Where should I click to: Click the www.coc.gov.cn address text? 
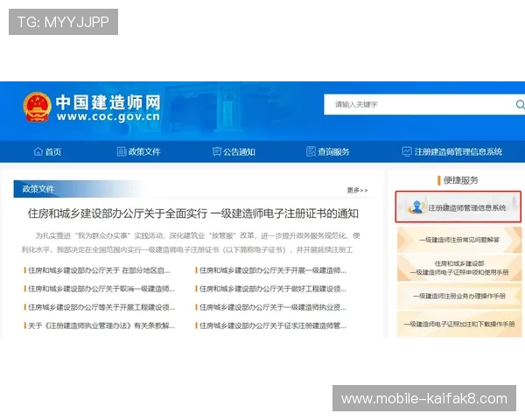[108, 116]
